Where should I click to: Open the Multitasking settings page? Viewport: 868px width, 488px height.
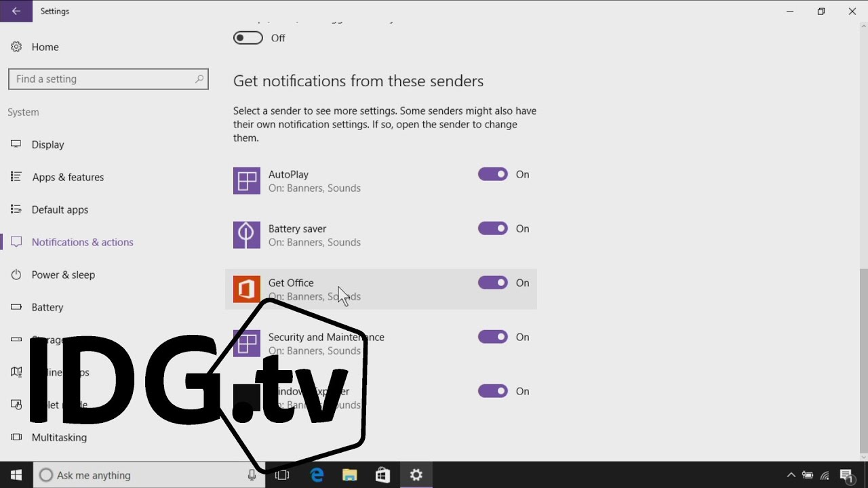click(x=59, y=437)
